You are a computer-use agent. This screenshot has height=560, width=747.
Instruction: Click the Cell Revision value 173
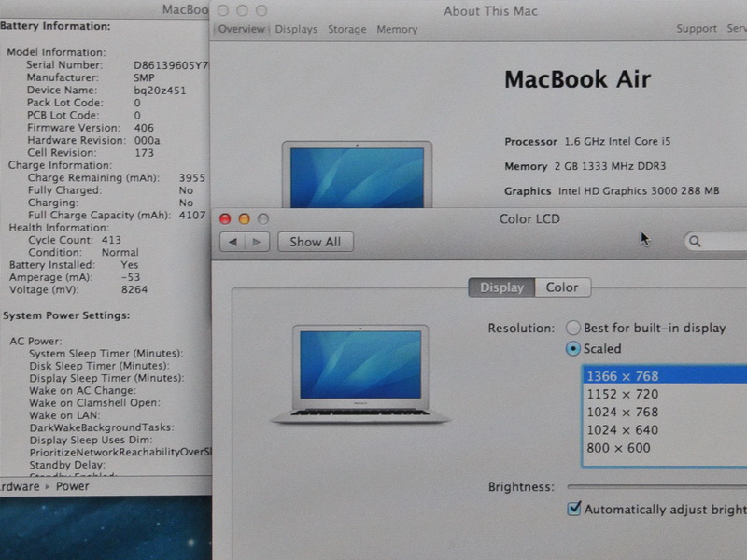point(144,153)
